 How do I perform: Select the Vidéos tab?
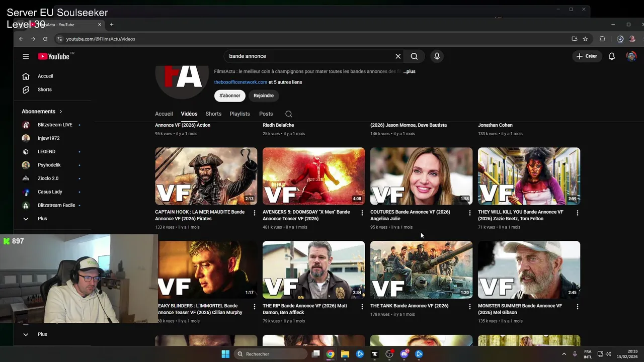[x=189, y=114]
